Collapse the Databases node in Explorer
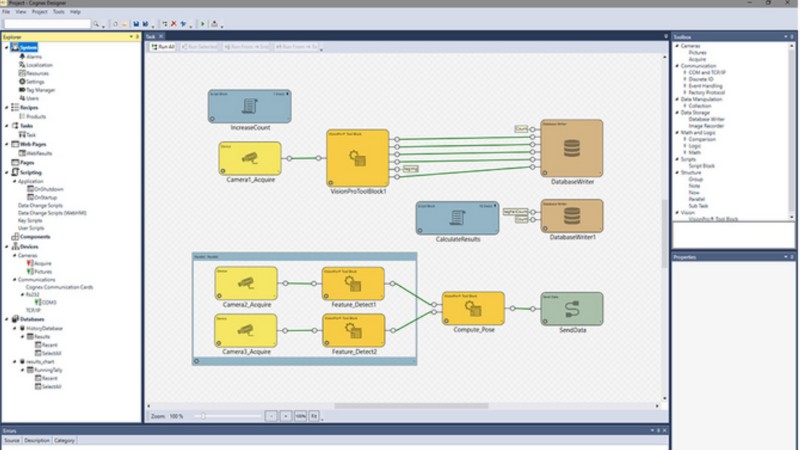 pos(7,319)
